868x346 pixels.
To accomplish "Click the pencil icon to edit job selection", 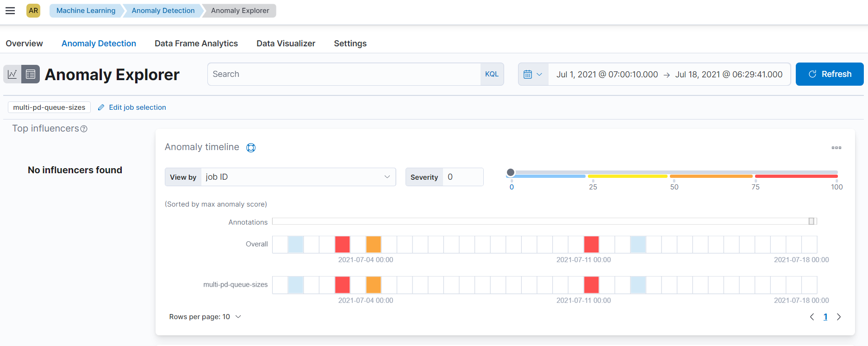I will [101, 107].
